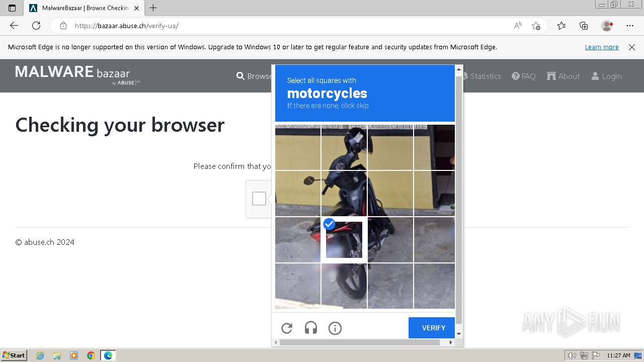
Task: Tick the reCAPTCHA checkbox on page
Action: point(259,199)
